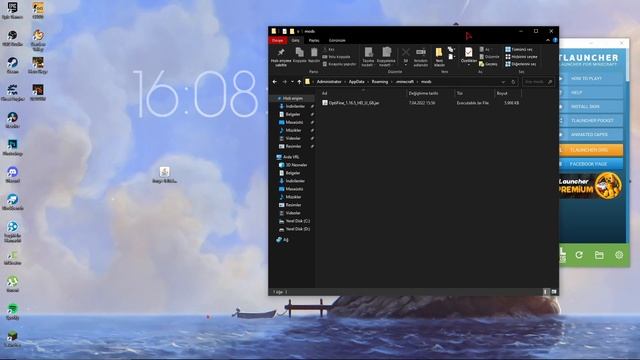The image size is (640, 360).
Task: Select the Java file icon on desktop
Action: coord(164,175)
